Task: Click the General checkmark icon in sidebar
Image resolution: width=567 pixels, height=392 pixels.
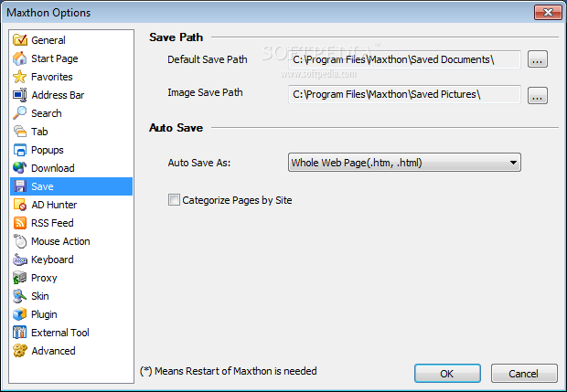Action: [x=20, y=39]
